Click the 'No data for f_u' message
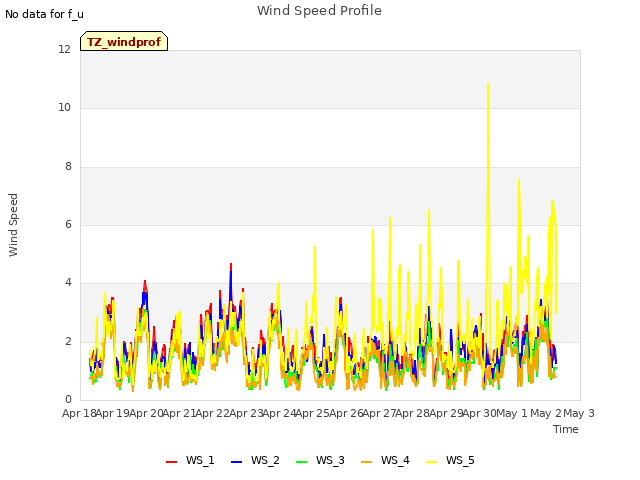 point(44,14)
